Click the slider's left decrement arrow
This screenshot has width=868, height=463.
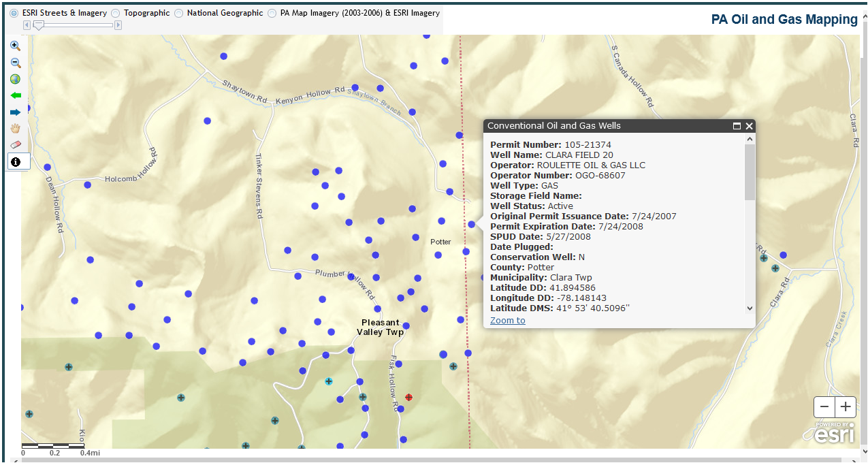27,25
